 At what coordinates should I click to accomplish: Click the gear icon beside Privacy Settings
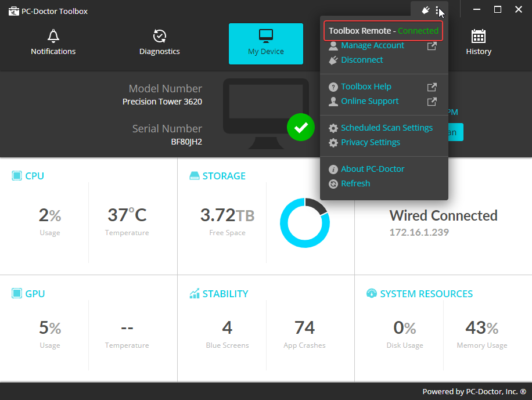click(333, 143)
